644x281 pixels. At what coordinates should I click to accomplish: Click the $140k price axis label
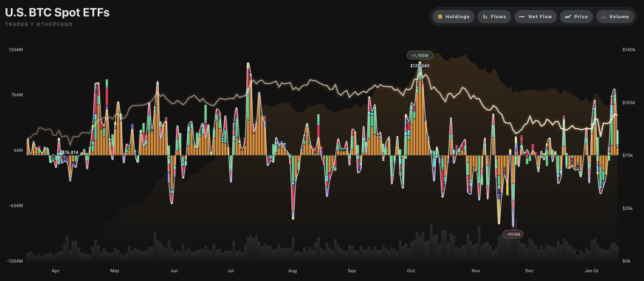click(628, 49)
